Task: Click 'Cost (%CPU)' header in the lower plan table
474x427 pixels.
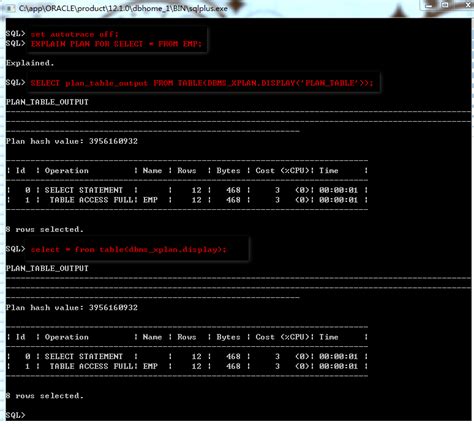Action: (282, 337)
